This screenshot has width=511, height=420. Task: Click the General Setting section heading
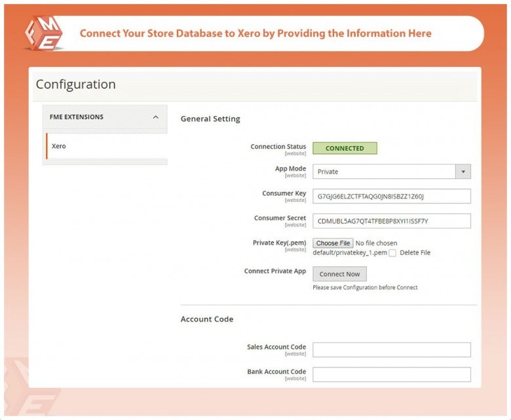[x=210, y=119]
